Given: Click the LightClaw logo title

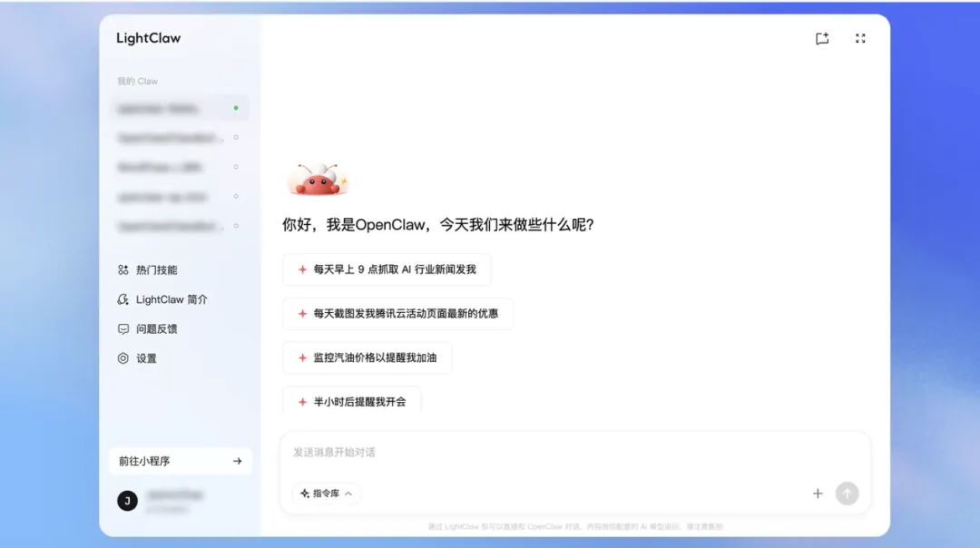Looking at the screenshot, I should tap(149, 38).
